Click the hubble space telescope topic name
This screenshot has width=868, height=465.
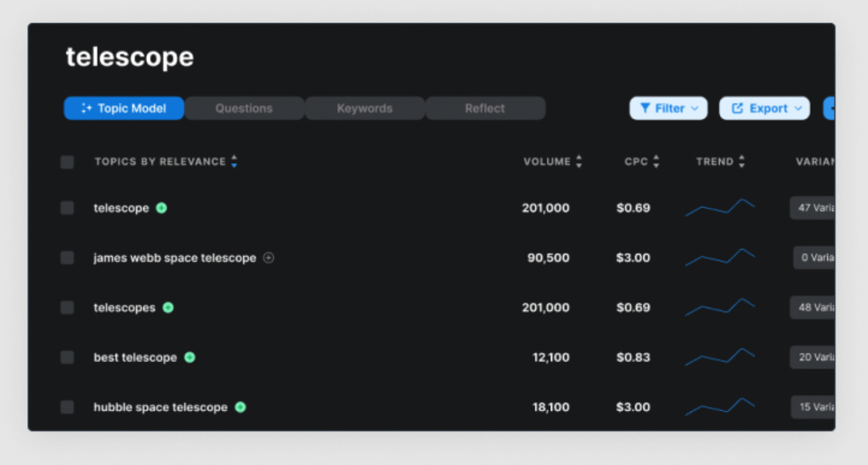click(x=160, y=407)
